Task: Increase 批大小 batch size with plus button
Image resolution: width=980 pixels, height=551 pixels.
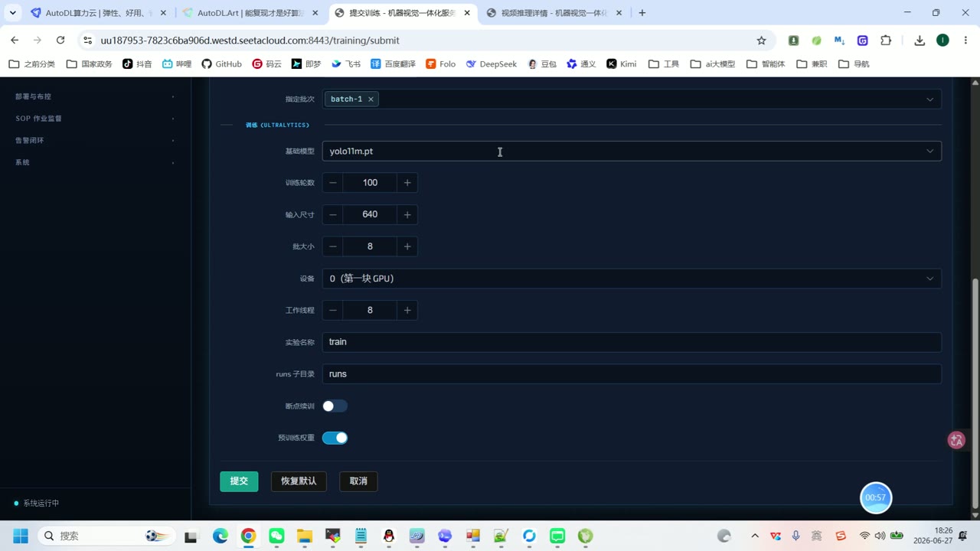Action: [407, 246]
